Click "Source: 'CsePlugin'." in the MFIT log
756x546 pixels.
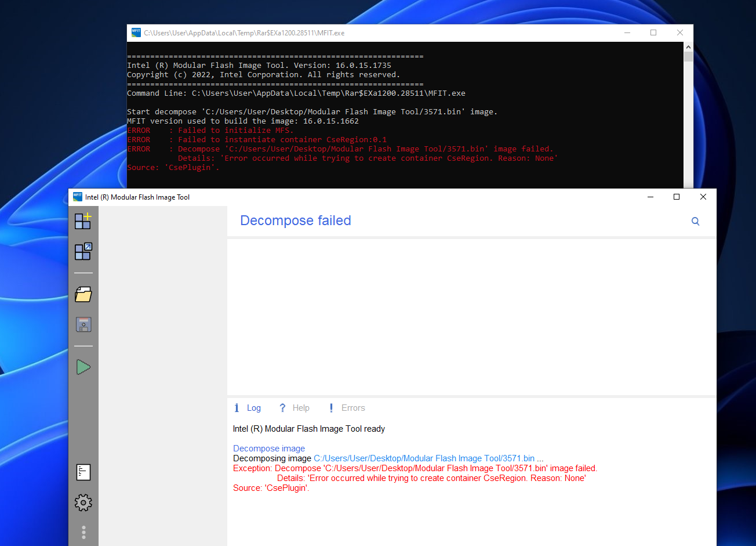271,488
